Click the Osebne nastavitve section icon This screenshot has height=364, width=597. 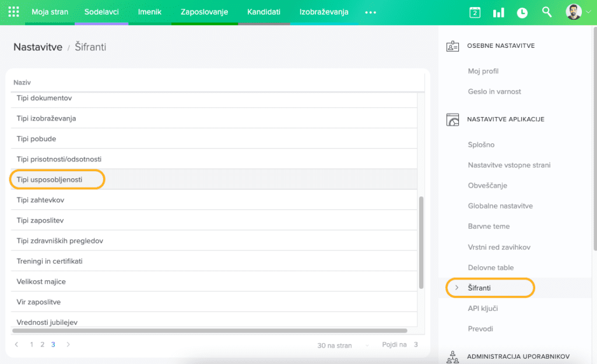452,46
